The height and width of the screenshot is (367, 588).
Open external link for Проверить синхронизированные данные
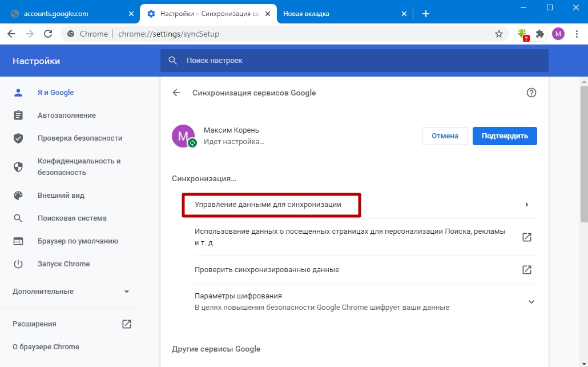click(x=527, y=269)
